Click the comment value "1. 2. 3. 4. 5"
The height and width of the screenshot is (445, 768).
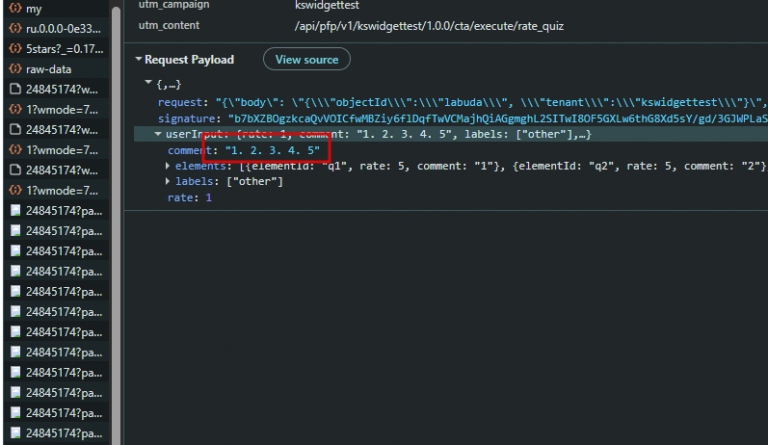tap(272, 150)
